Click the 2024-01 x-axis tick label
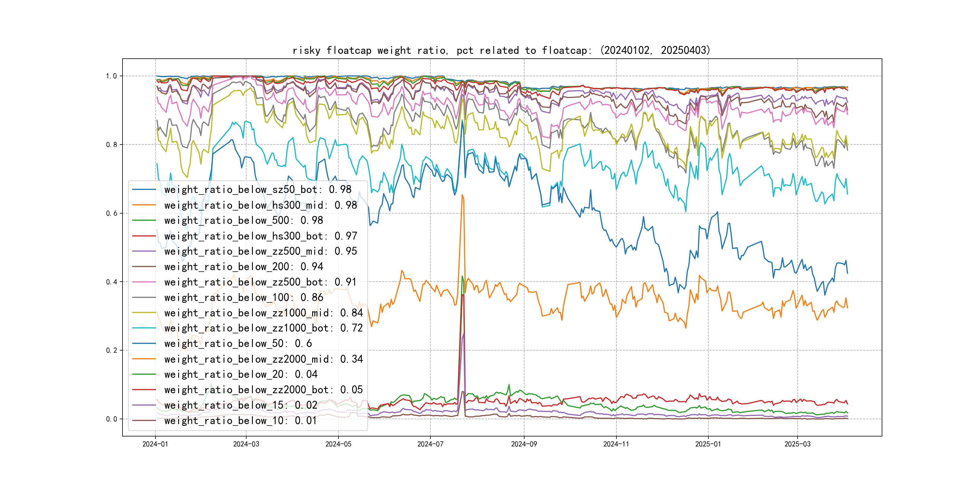Viewport: 980px width, 490px height. tap(155, 444)
